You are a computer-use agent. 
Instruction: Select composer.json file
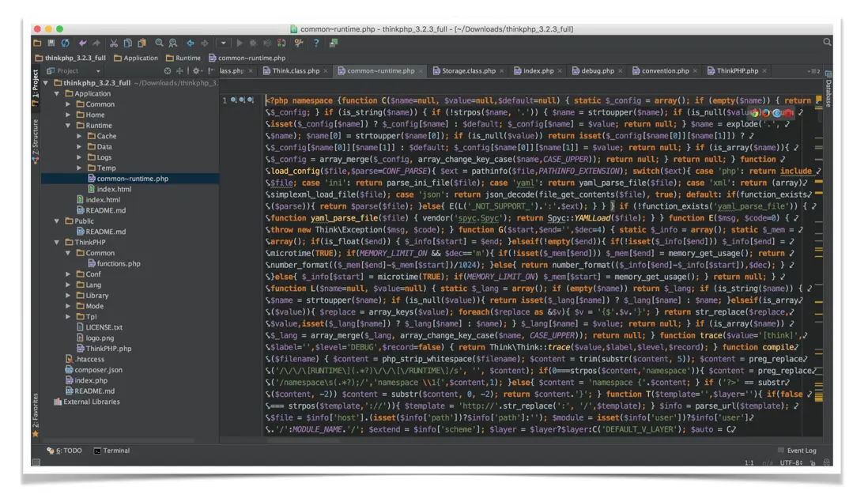point(93,370)
